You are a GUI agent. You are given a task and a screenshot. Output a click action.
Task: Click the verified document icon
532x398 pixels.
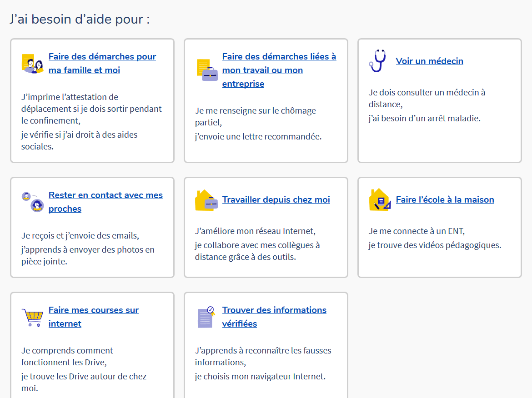tap(206, 317)
